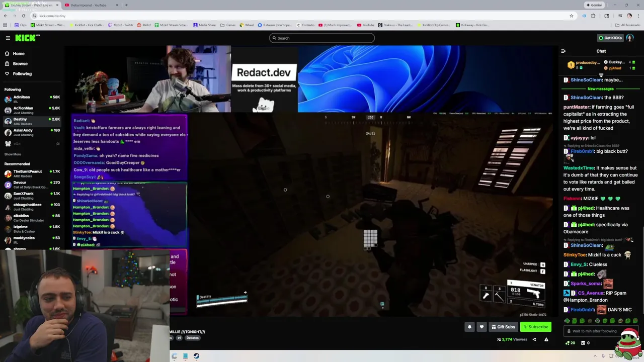This screenshot has height=362, width=644.
Task: Open Browse in the sidebar
Action: pyautogui.click(x=20, y=63)
